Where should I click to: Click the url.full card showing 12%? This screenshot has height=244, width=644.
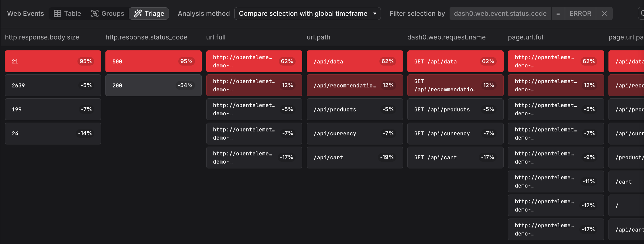pyautogui.click(x=254, y=85)
